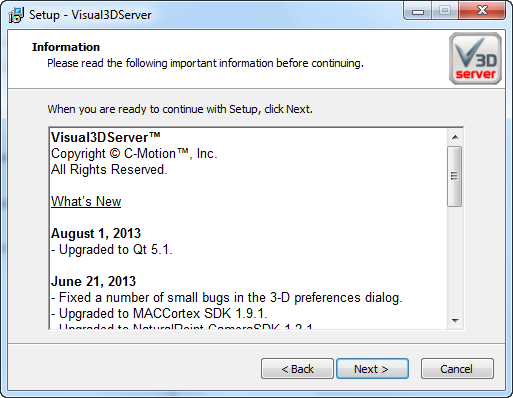
Task: Click the Visual3DServer™ heading in notes
Action: click(106, 137)
